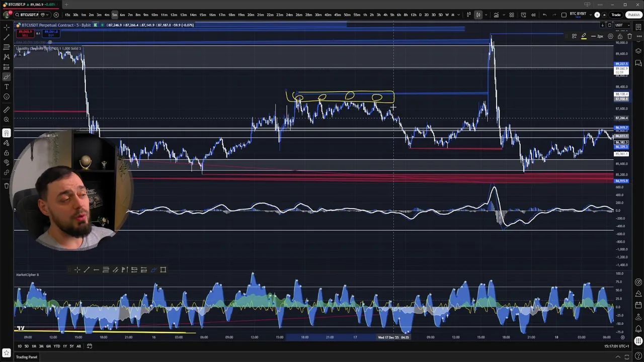Toggle visibility eye of the EMA indicator

point(50,42)
